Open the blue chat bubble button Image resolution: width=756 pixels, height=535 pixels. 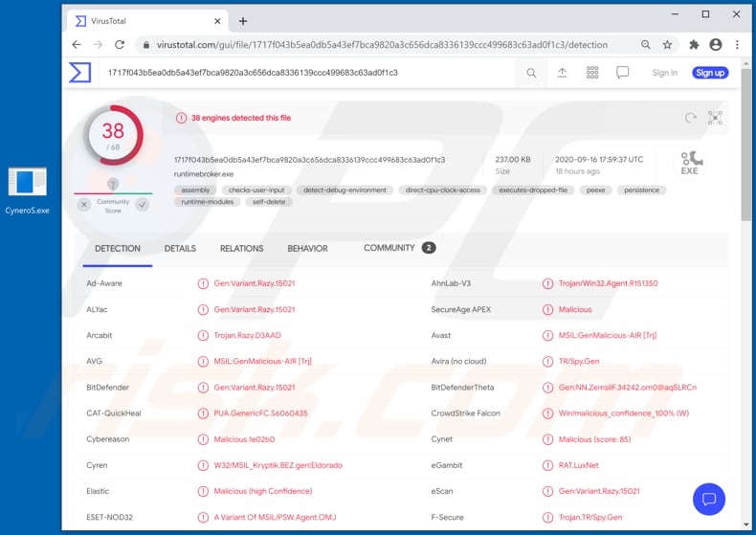tap(709, 499)
